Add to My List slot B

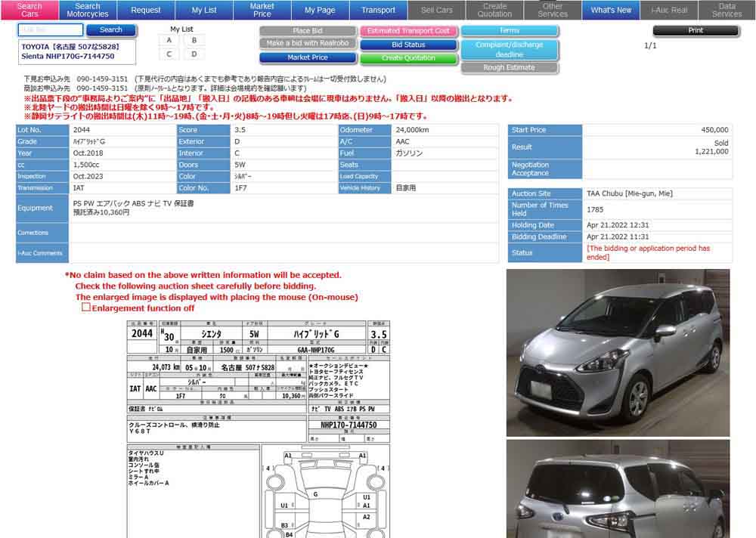tap(194, 41)
